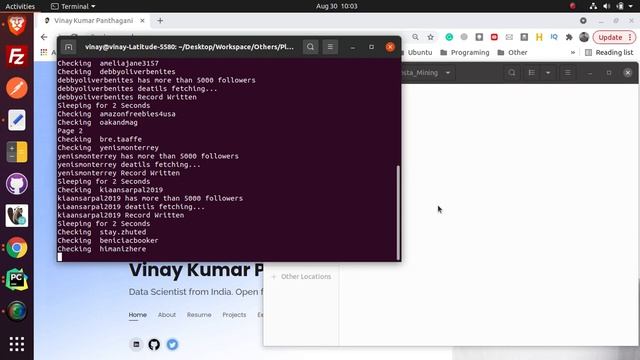
Task: Click the terminal scrollbar
Action: coord(398,212)
